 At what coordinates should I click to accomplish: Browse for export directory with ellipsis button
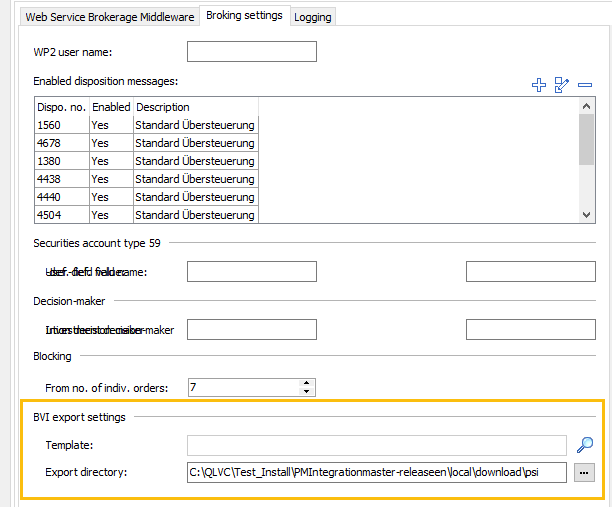[585, 472]
